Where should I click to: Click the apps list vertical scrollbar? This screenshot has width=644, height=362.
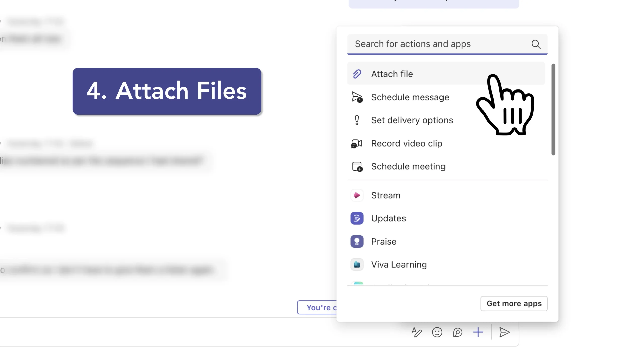(553, 110)
